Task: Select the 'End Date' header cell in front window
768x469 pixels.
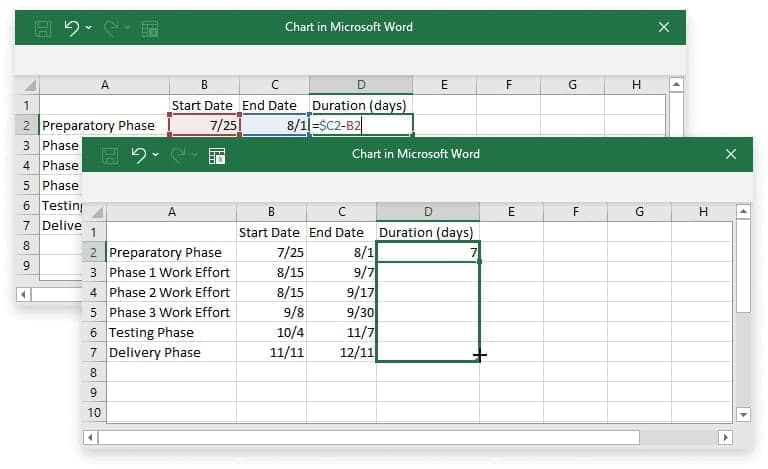Action: click(x=341, y=232)
